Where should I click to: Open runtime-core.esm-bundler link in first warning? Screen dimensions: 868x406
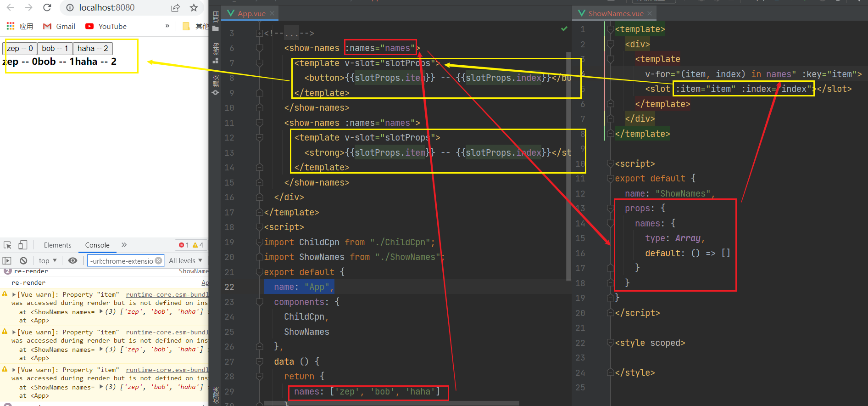[167, 294]
